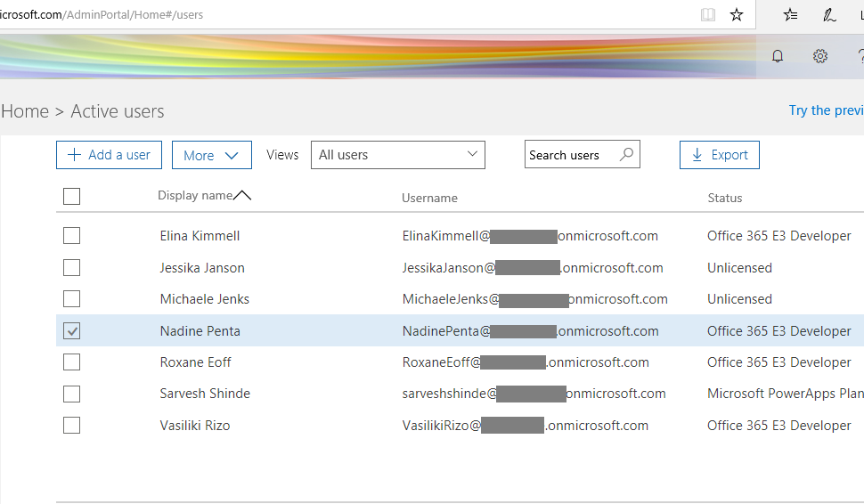
Task: Click Michaele Jenks's Unlicensed status
Action: tap(739, 299)
